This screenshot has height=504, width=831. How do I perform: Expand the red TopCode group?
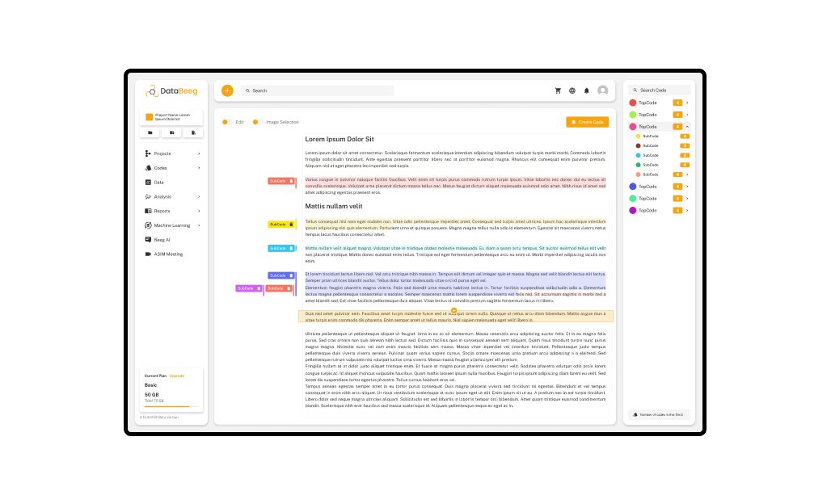click(687, 103)
